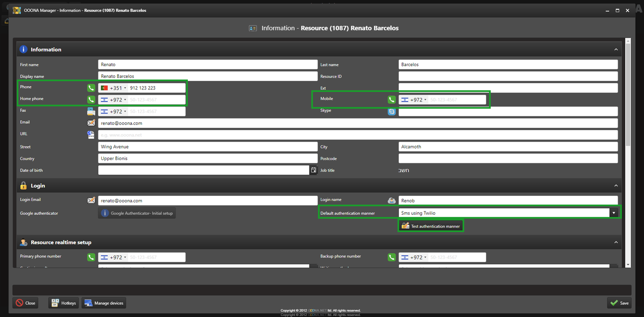Image resolution: width=644 pixels, height=317 pixels.
Task: Open the Mobile country code +972 dropdown
Action: [x=414, y=100]
